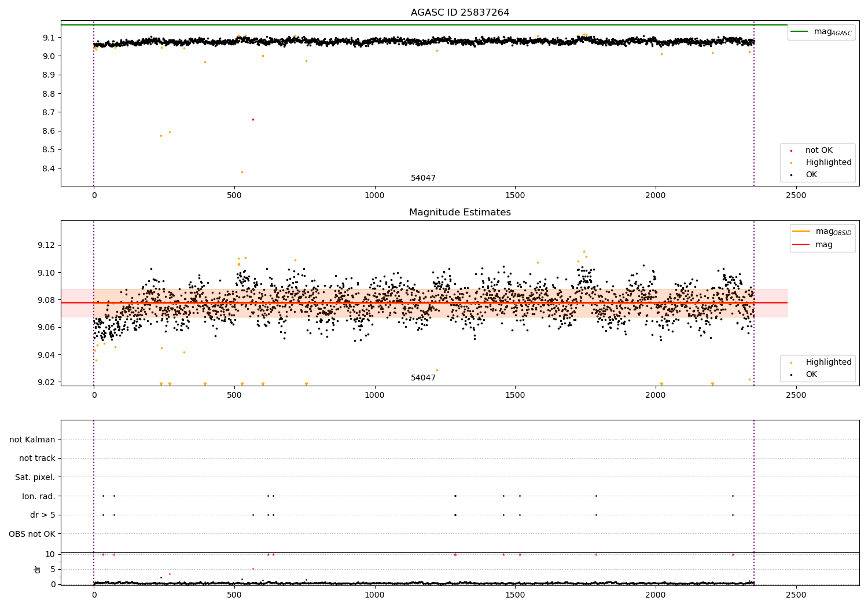
Task: Click x-axis tick 1000 under the top plot
Action: [374, 196]
